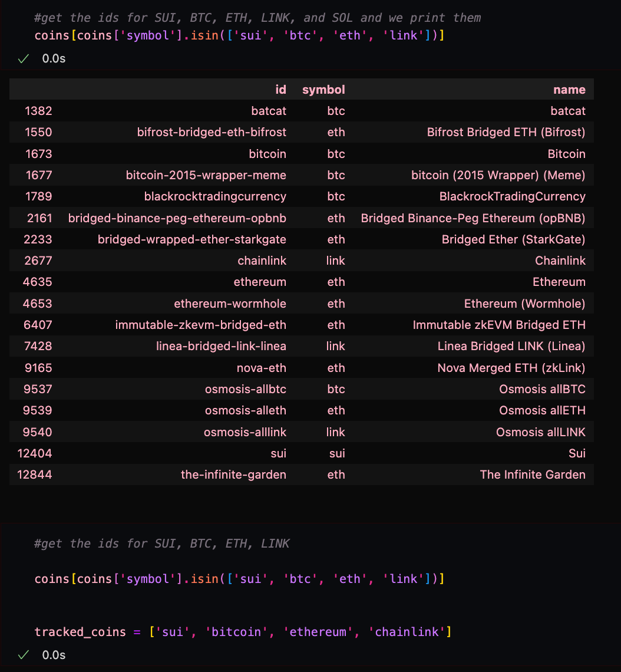Click row index 2161

39,218
